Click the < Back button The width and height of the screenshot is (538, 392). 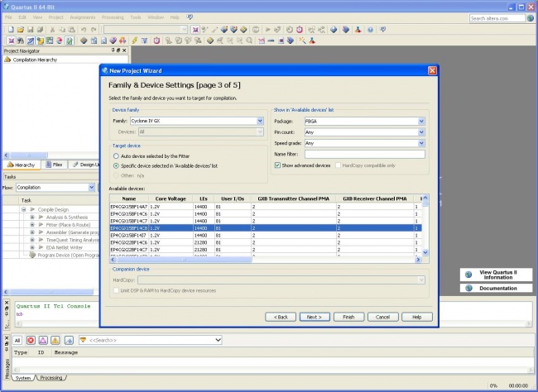click(x=281, y=317)
